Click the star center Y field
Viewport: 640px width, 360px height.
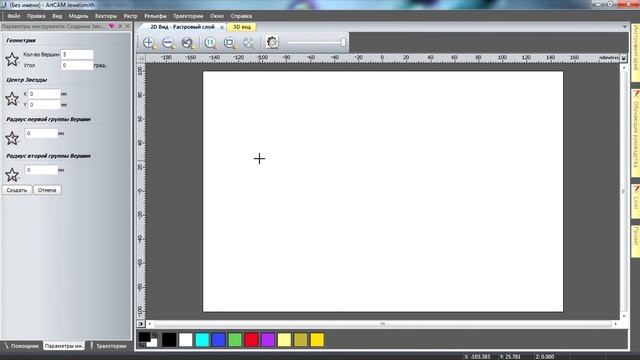44,105
